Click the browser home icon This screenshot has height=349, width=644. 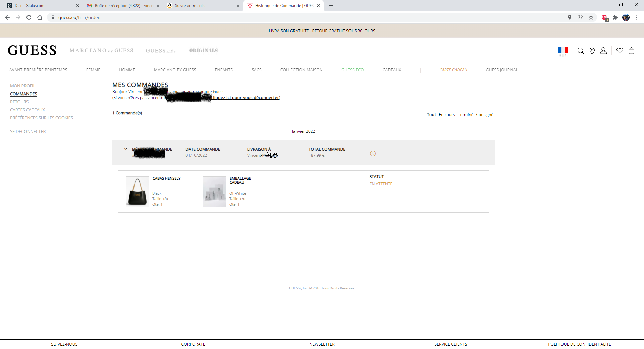click(x=40, y=17)
